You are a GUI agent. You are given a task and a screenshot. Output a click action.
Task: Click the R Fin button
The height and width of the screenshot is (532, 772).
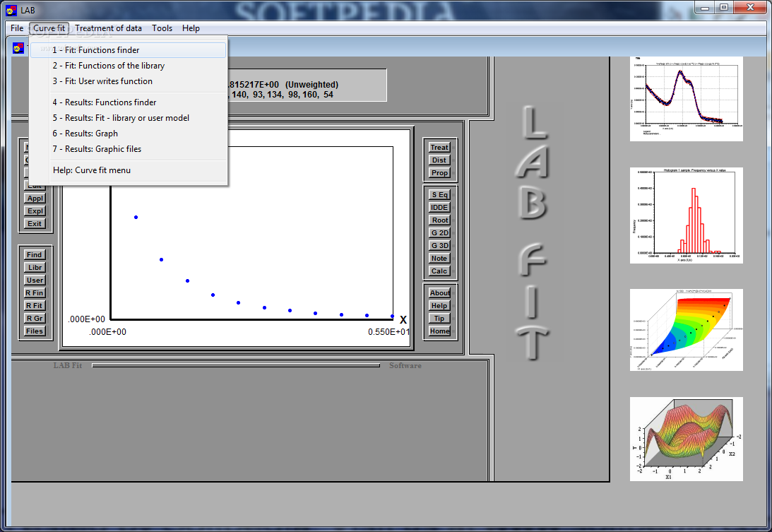coord(35,293)
